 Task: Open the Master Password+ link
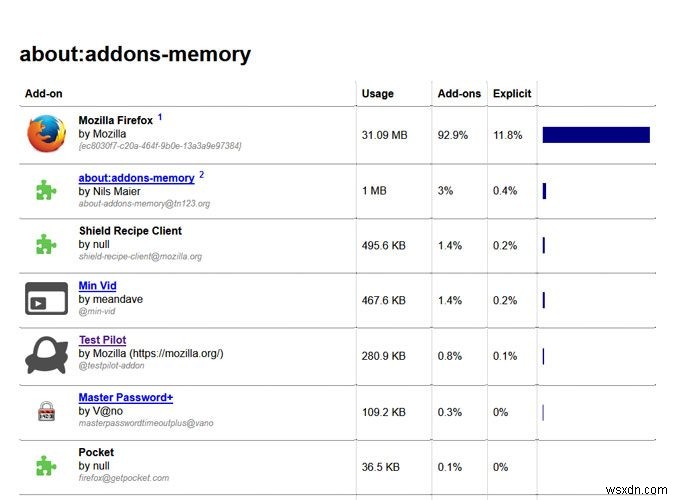click(125, 397)
